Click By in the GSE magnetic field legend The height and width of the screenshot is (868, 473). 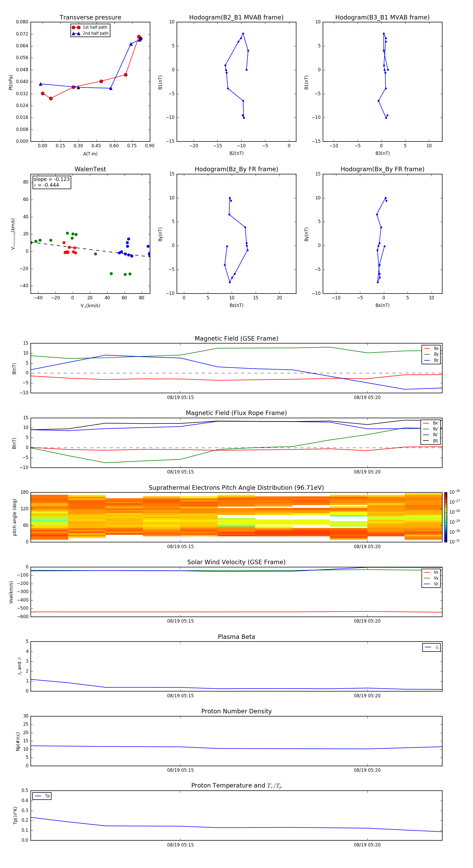coord(431,354)
